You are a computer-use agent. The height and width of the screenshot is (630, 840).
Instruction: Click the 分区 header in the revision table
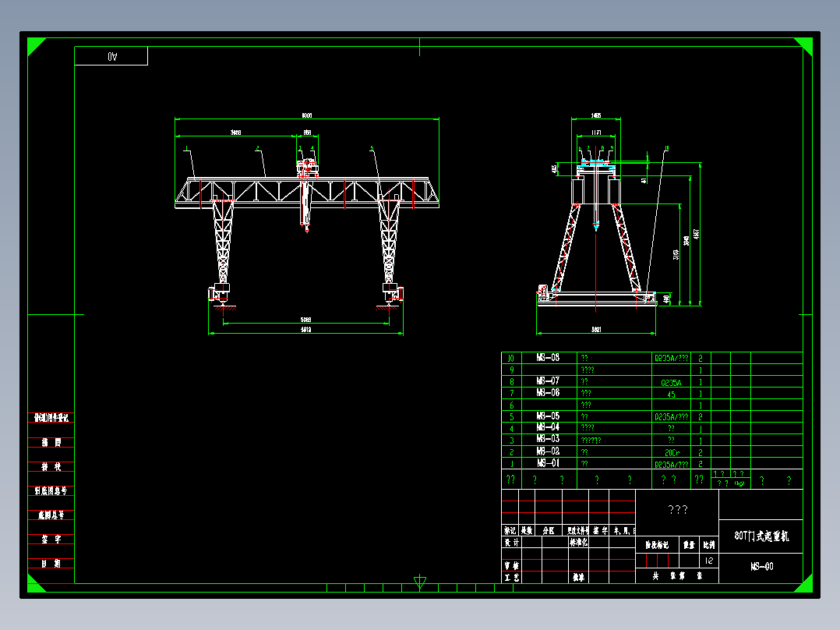[x=549, y=531]
